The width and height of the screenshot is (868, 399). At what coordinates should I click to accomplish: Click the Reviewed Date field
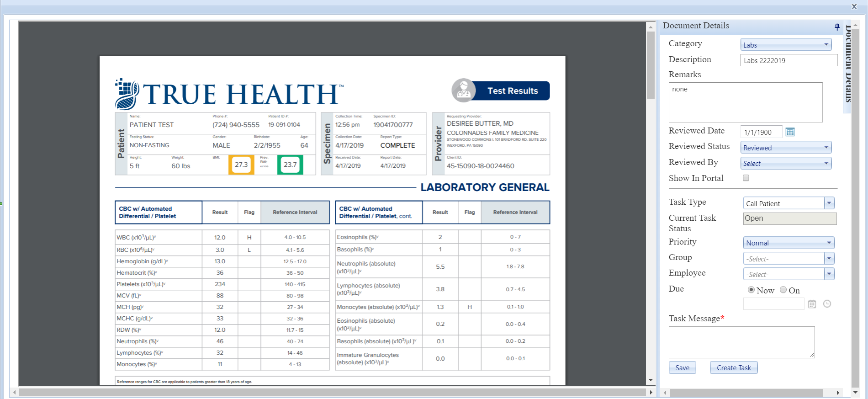[761, 132]
